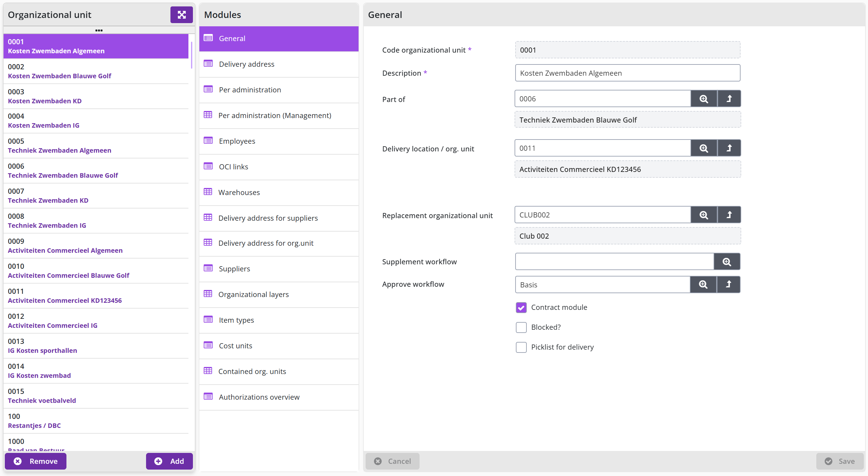Screen dimensions: 868x476
Task: Select the Item types module
Action: tap(279, 320)
